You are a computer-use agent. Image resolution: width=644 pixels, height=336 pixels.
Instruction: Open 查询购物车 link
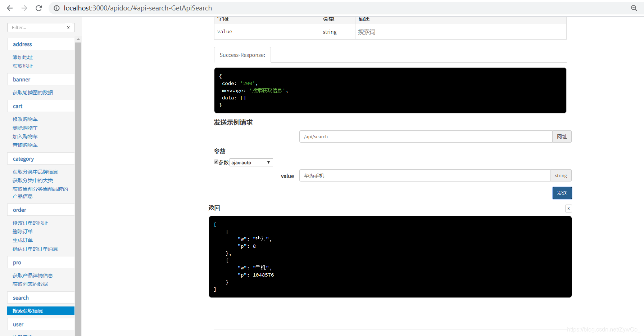click(25, 145)
